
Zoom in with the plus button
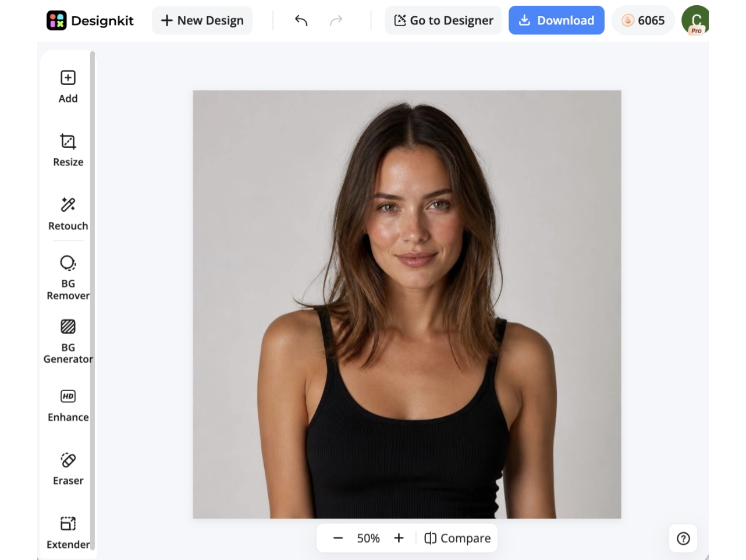point(399,538)
